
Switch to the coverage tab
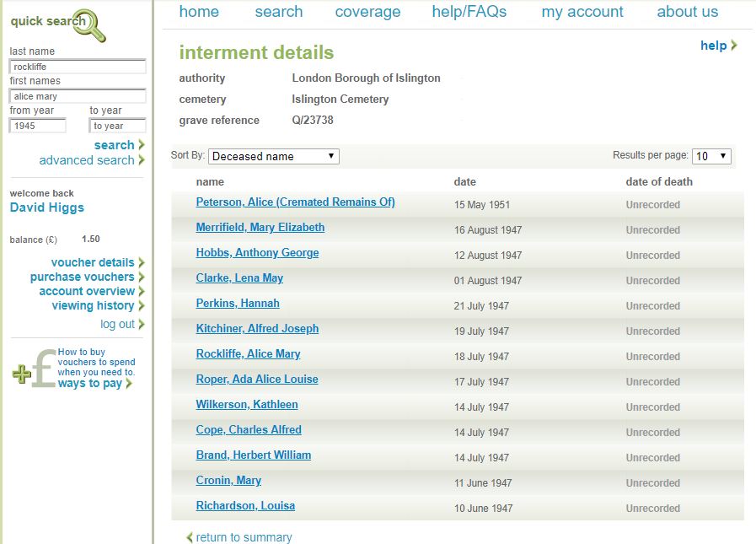tap(367, 12)
